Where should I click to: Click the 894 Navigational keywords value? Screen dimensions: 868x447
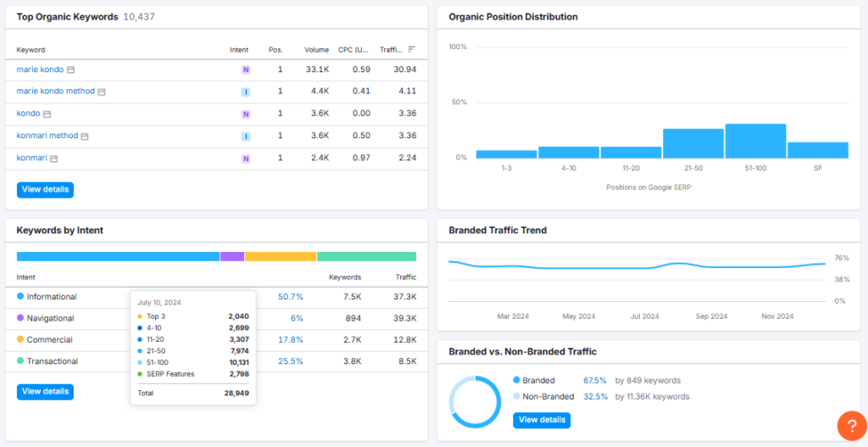(x=353, y=318)
